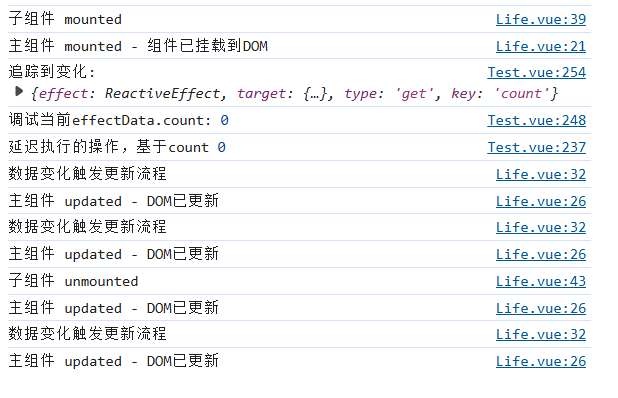Select the '子组件 mounted' log message

pos(65,19)
